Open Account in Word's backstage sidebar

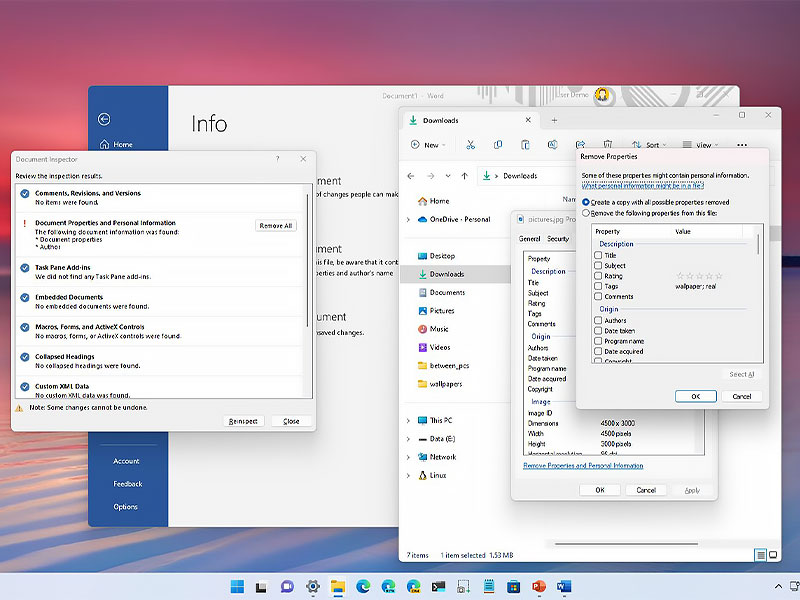coord(126,461)
